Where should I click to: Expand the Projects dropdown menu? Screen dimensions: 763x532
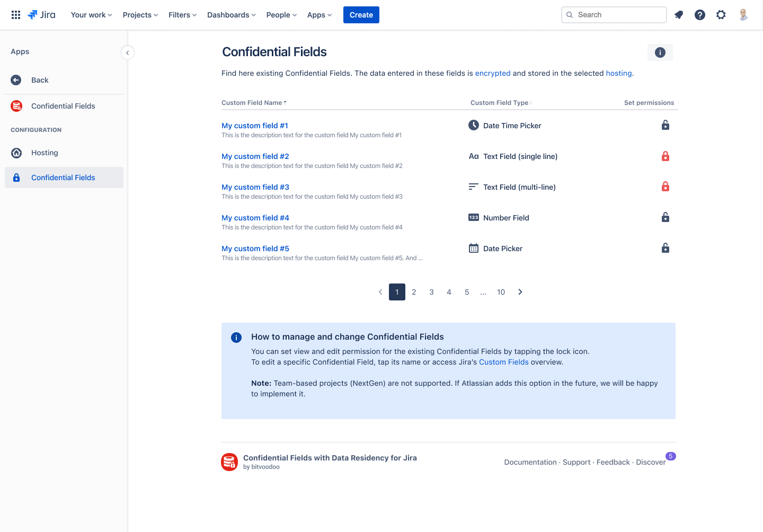139,15
